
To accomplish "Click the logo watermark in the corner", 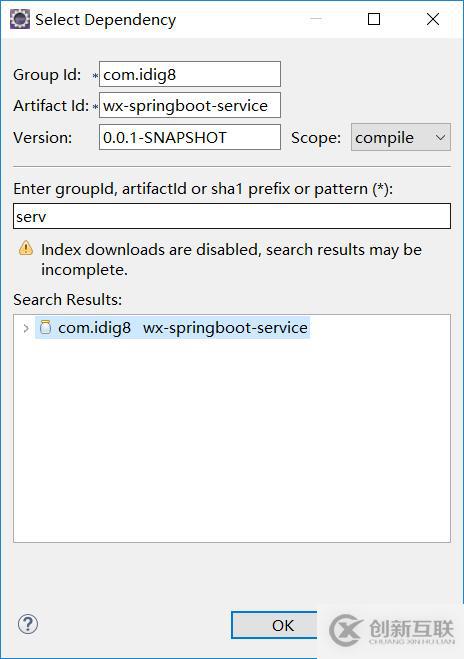I will pyautogui.click(x=392, y=631).
